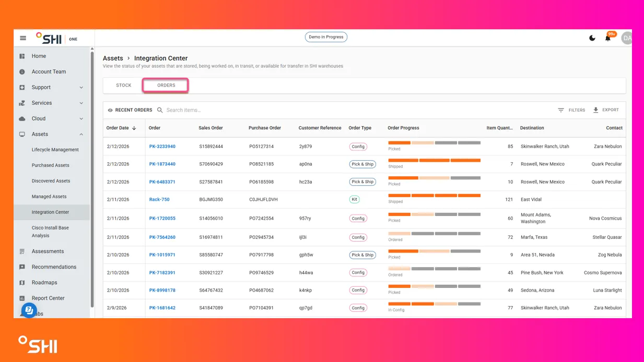Open order Rack-750
The image size is (644, 362).
pyautogui.click(x=159, y=199)
